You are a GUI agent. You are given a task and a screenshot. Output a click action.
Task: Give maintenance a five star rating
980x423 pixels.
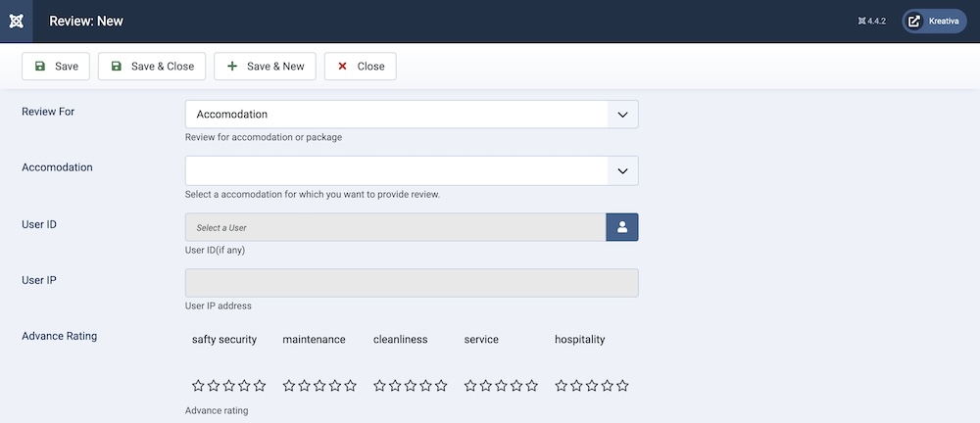(351, 386)
